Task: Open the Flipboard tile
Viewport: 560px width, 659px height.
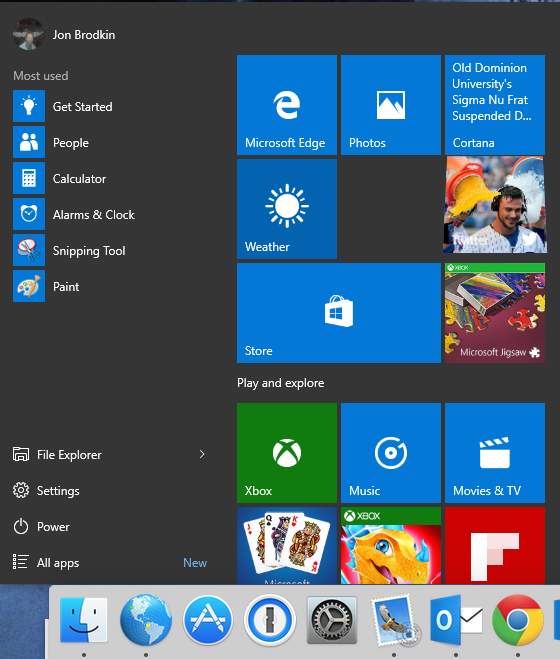Action: pos(495,546)
